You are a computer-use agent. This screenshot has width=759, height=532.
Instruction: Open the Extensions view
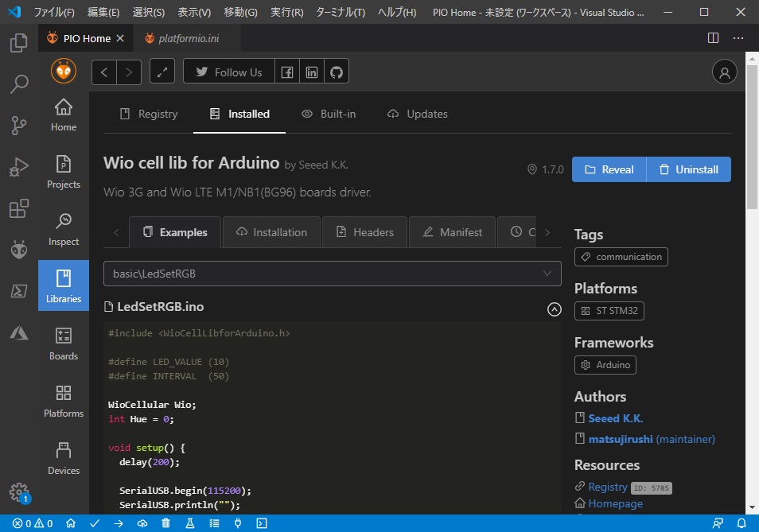click(x=18, y=209)
